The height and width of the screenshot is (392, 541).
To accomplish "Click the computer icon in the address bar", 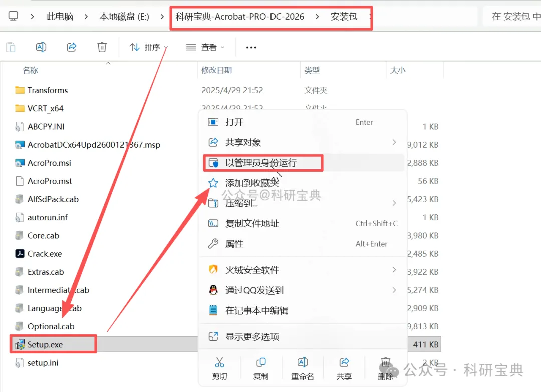I will [13, 16].
